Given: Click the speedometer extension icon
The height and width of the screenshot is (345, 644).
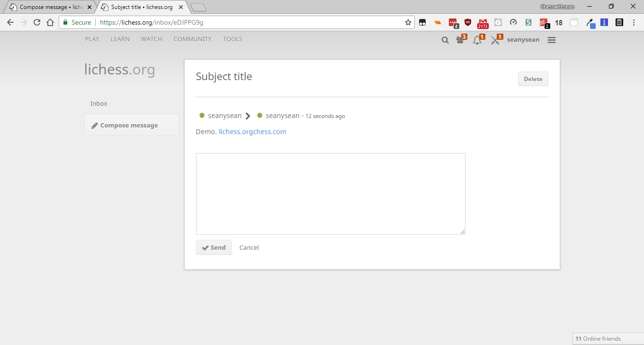Looking at the screenshot, I should pos(513,22).
